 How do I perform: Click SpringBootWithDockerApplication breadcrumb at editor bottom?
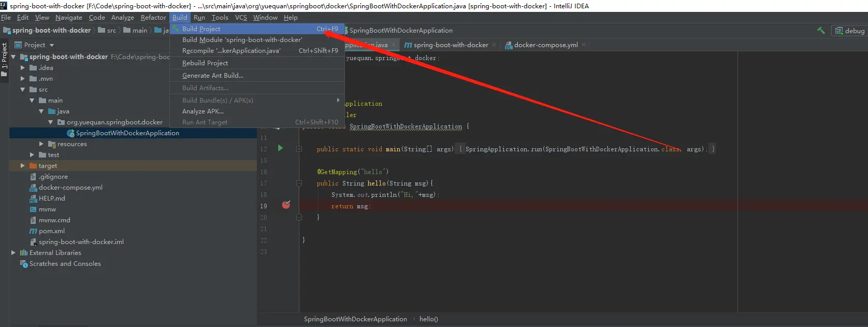(355, 319)
